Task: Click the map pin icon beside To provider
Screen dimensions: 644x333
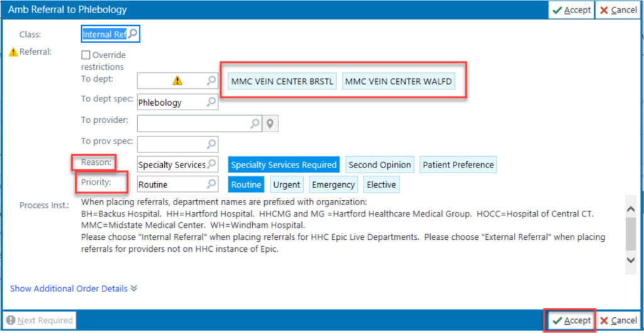Action: [270, 123]
